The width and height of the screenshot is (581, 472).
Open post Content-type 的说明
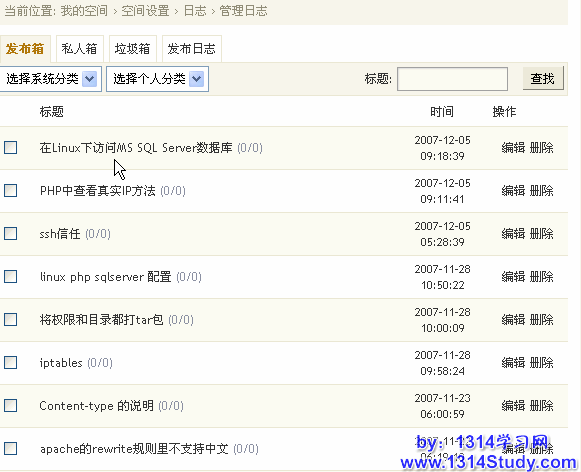(x=96, y=406)
